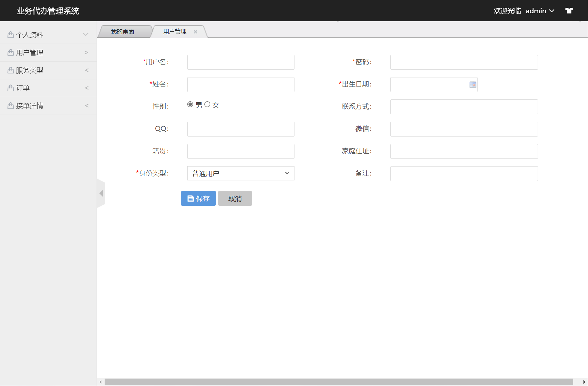This screenshot has height=386, width=588.
Task: Click the 保存 button
Action: [198, 198]
